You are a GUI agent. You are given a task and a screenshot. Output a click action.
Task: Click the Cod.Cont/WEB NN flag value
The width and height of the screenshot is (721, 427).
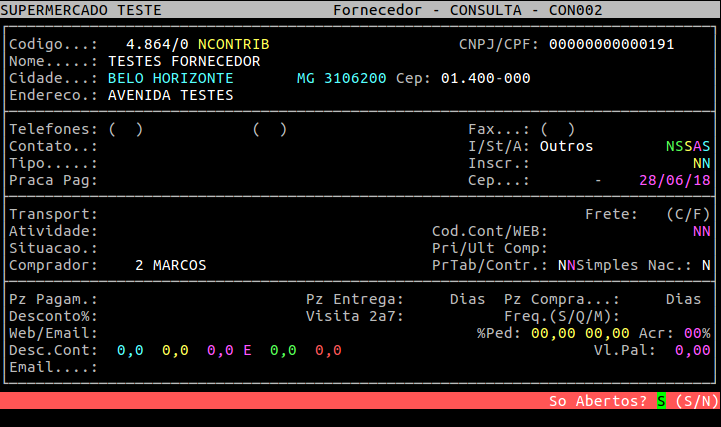point(701,231)
